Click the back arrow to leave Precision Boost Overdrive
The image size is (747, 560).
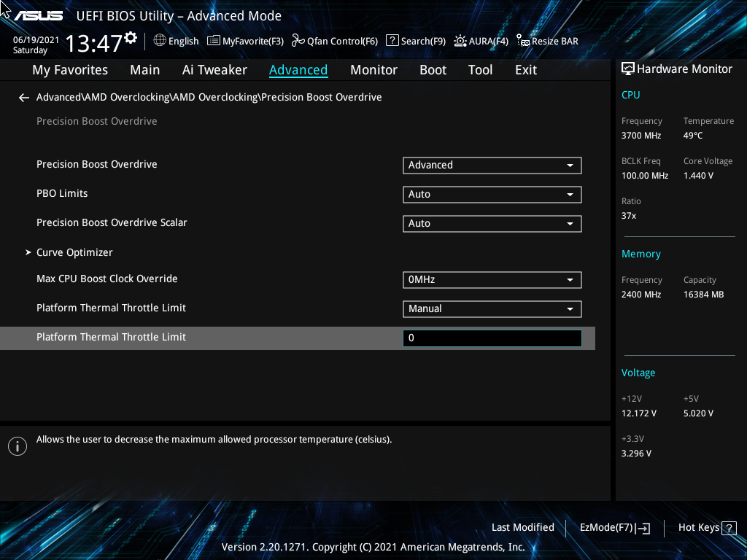23,97
